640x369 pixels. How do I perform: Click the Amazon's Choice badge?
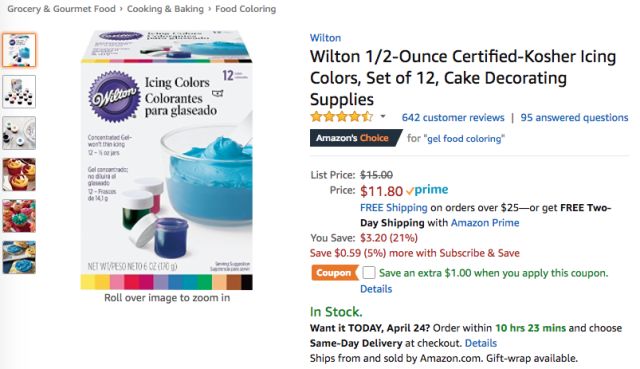pos(355,138)
